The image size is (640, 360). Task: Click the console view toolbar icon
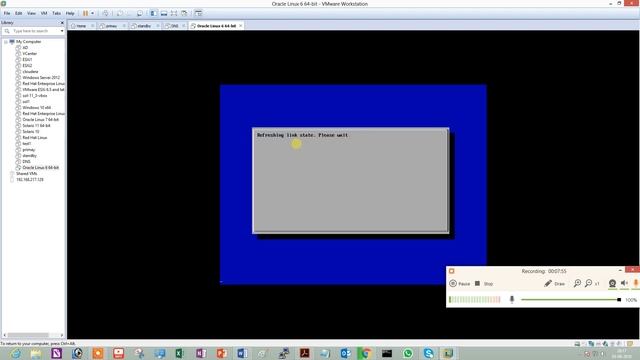point(198,13)
